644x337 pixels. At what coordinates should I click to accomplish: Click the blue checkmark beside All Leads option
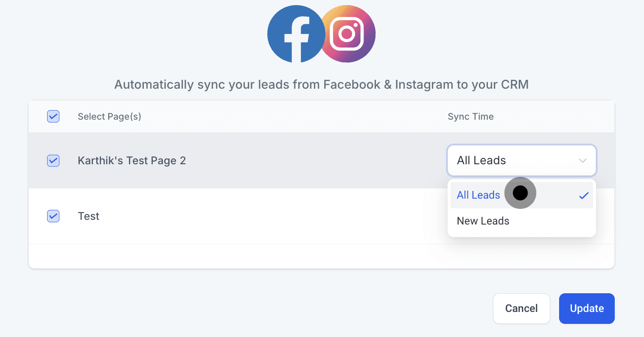[584, 195]
